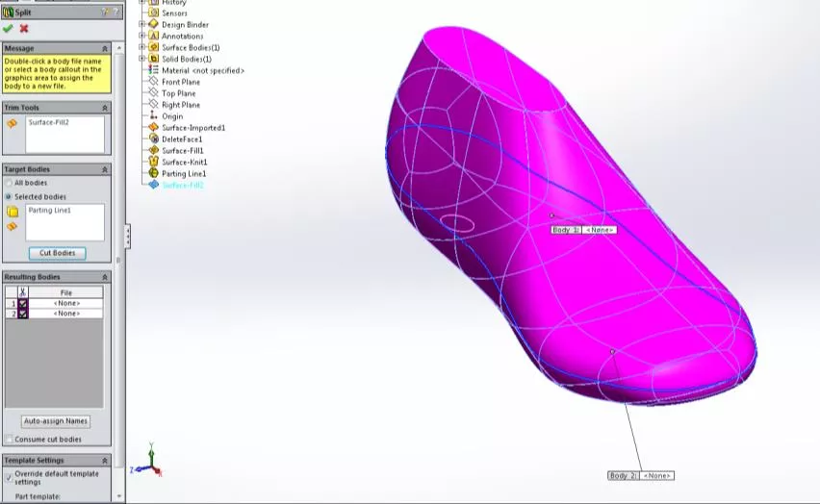The image size is (820, 504).
Task: Click the Trim Tools surface selection icon
Action: (12, 124)
